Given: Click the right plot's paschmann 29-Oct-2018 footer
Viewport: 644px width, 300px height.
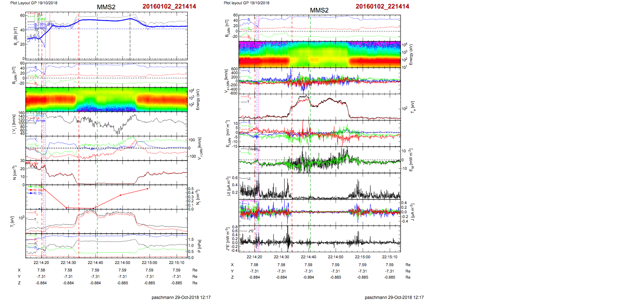Looking at the screenshot, I should tap(394, 297).
